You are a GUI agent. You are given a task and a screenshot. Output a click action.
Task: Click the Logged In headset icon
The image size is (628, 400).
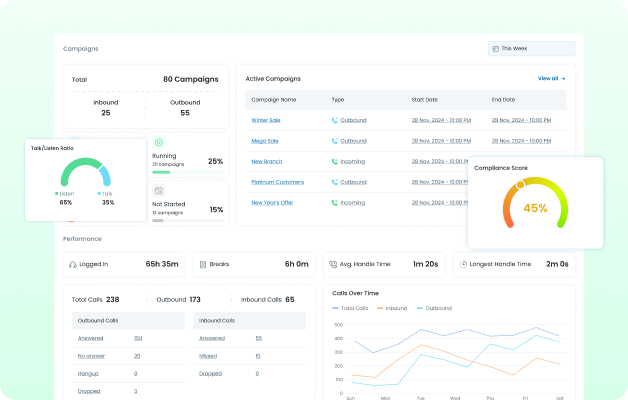click(x=72, y=265)
